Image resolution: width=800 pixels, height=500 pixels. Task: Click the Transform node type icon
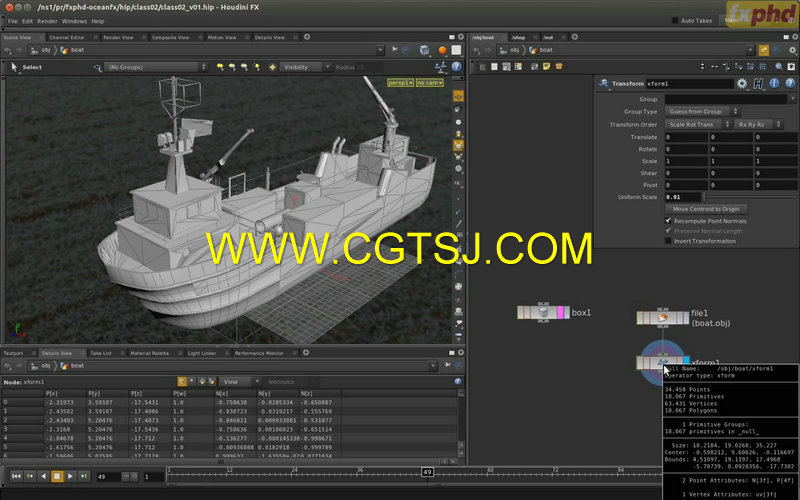point(604,83)
